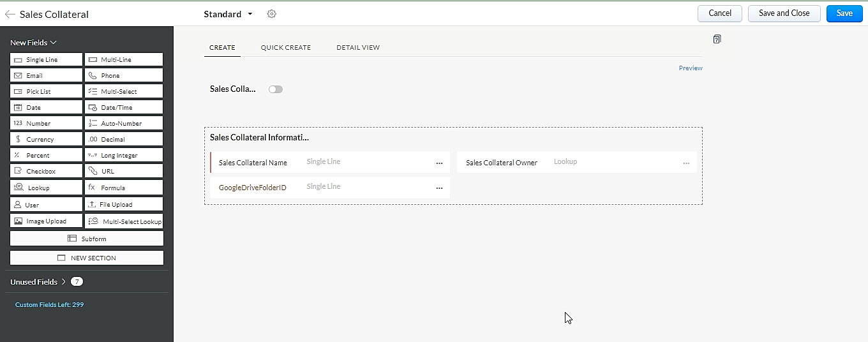
Task: Select the Phone field type icon
Action: pyautogui.click(x=93, y=75)
